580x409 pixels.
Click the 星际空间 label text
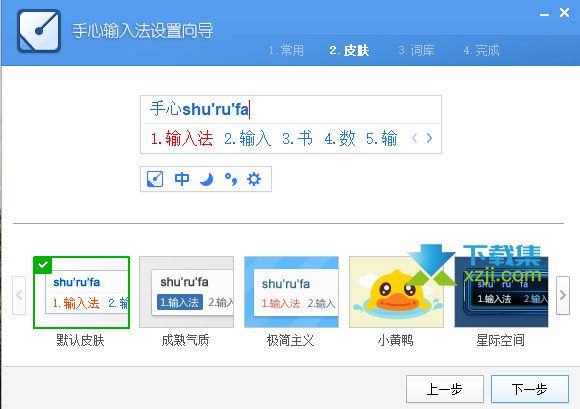coord(500,340)
